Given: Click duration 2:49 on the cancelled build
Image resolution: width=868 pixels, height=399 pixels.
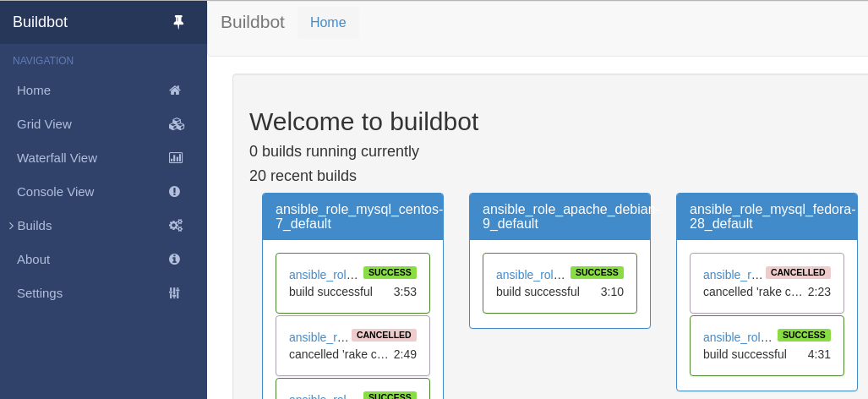Looking at the screenshot, I should point(405,354).
